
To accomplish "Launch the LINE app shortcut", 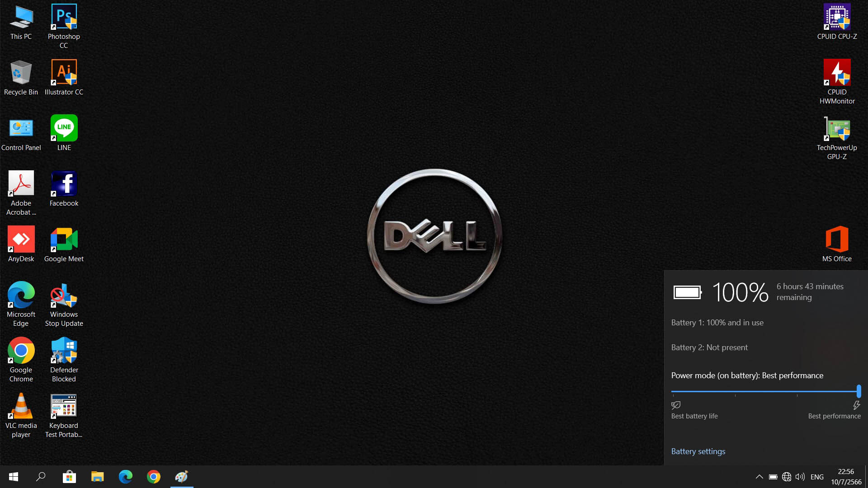I will [x=64, y=134].
